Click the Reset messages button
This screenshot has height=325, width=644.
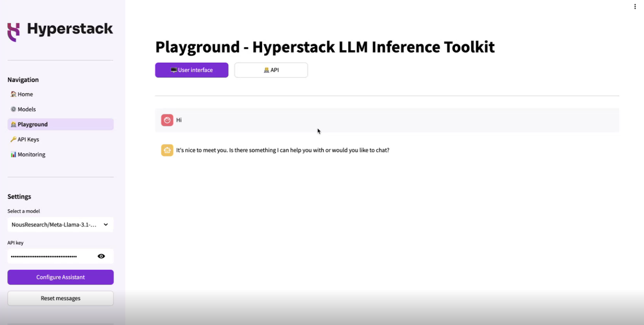tap(60, 298)
